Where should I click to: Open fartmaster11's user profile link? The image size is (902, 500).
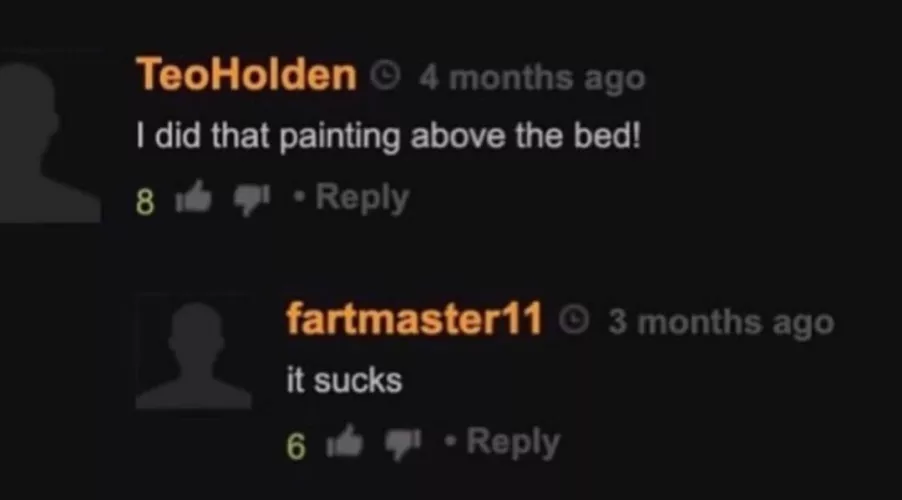click(x=414, y=319)
